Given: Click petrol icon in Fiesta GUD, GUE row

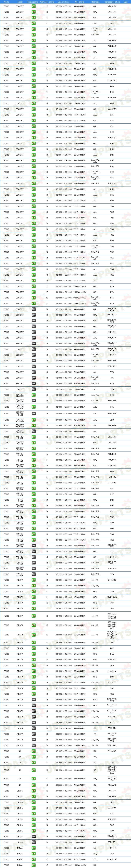Looking at the screenshot, I should coord(34,597).
